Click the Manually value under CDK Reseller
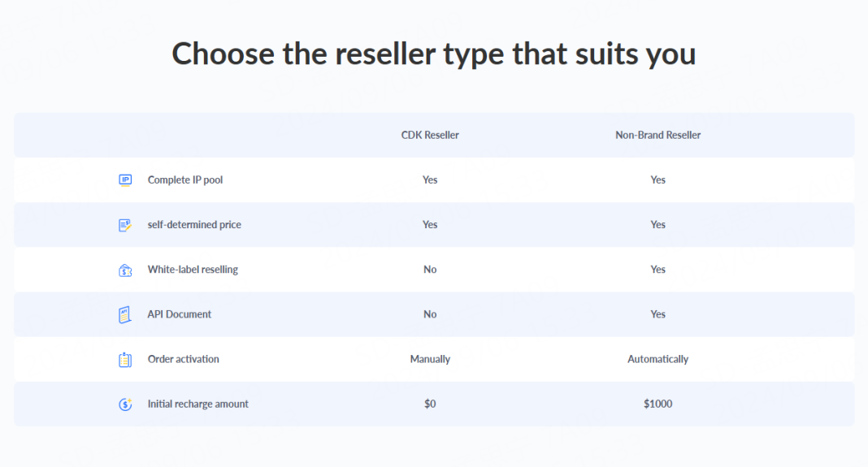 tap(430, 359)
